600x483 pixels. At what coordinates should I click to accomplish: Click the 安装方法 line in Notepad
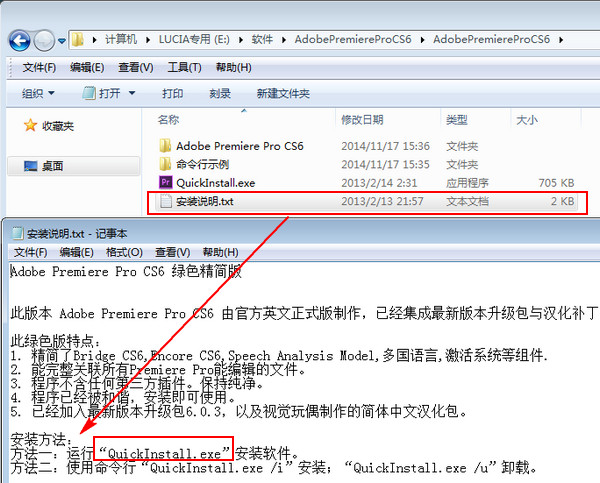[x=41, y=439]
